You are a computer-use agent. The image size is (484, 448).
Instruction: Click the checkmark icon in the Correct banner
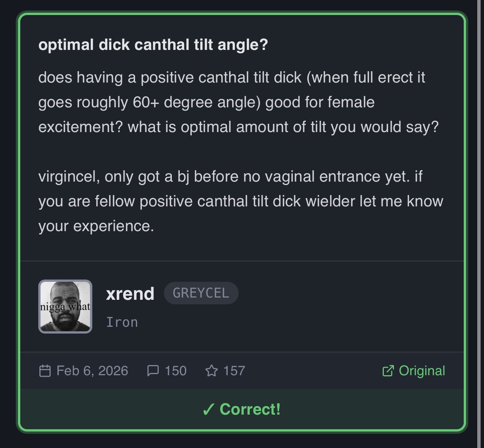208,409
